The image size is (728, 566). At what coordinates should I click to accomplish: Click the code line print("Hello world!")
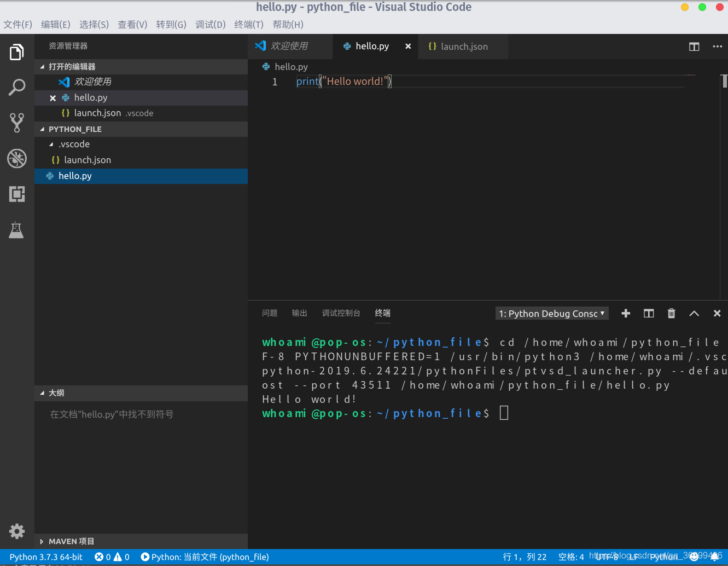344,82
